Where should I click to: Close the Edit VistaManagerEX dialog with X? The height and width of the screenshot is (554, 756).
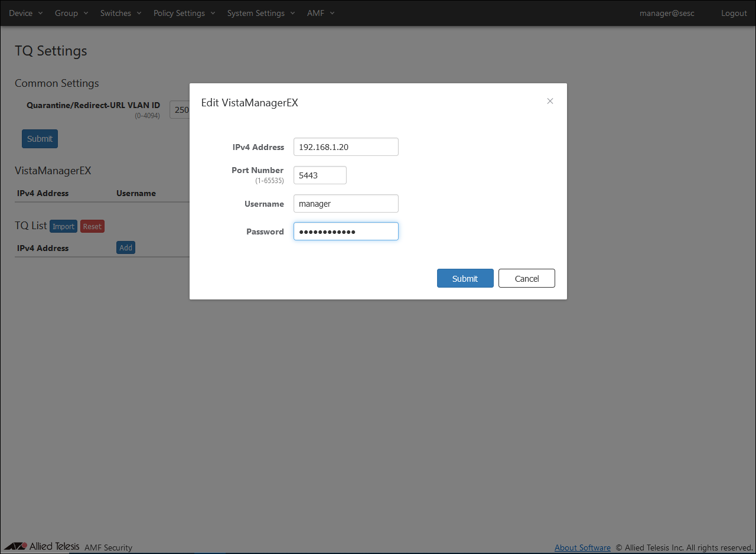[x=550, y=101]
